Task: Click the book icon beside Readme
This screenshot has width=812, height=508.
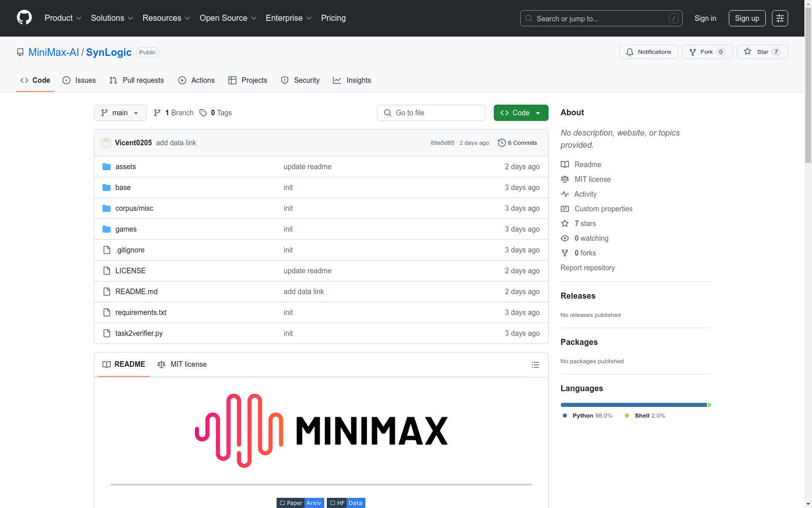Action: pos(565,165)
